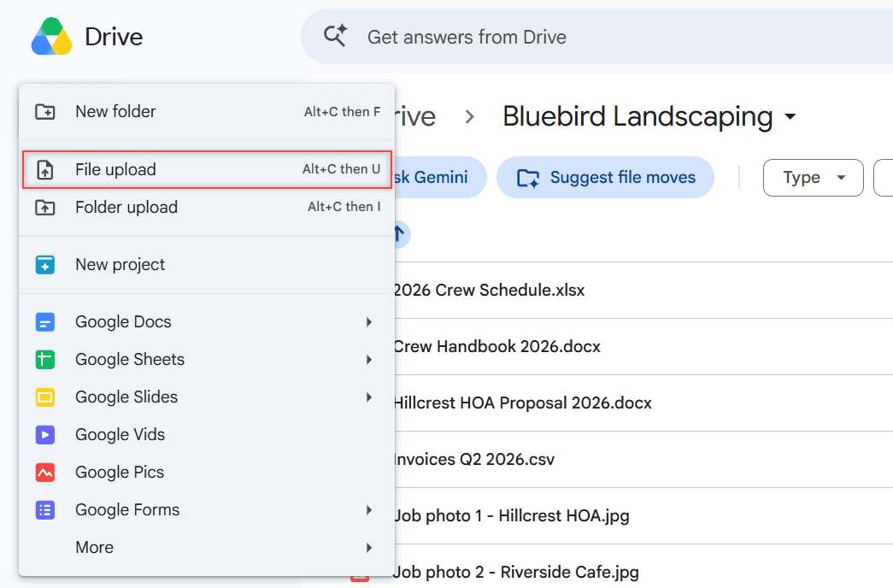This screenshot has width=893, height=588.
Task: Expand the Google Forms submenu arrow
Action: [x=369, y=510]
